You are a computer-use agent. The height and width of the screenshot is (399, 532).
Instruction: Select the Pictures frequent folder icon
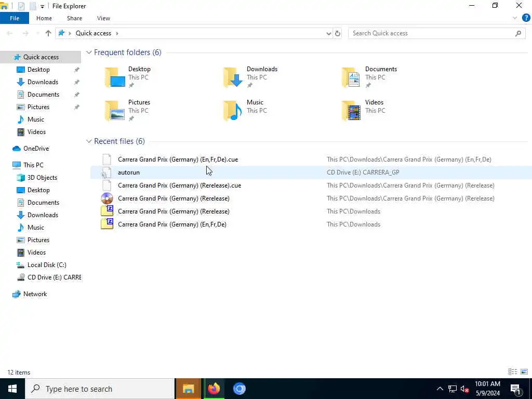click(115, 111)
